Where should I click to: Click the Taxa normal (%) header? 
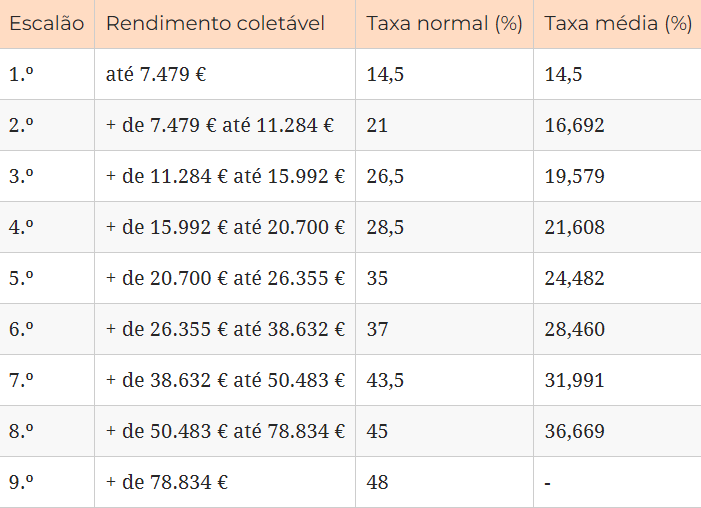[444, 23]
